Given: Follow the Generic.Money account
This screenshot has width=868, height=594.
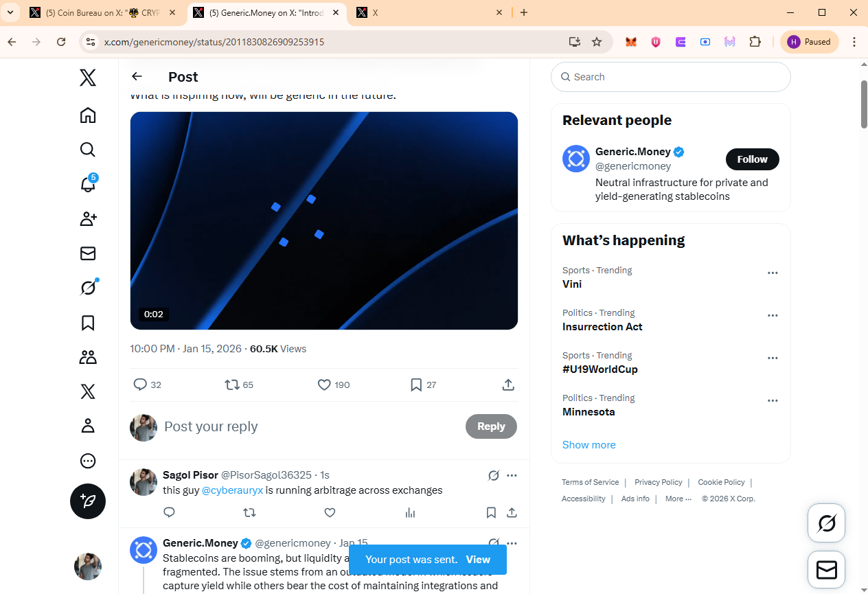Looking at the screenshot, I should click(x=753, y=159).
